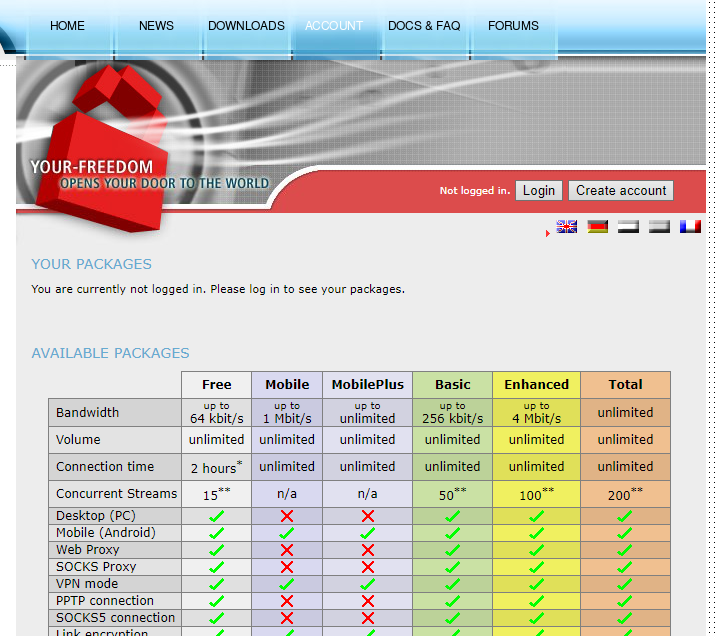
Task: Click the Mobile package column header
Action: (x=287, y=384)
